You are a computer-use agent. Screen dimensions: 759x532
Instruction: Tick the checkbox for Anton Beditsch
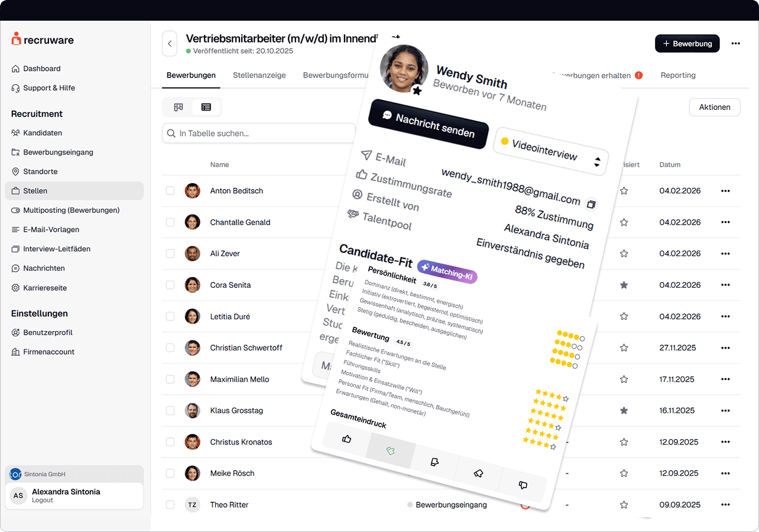tap(170, 191)
